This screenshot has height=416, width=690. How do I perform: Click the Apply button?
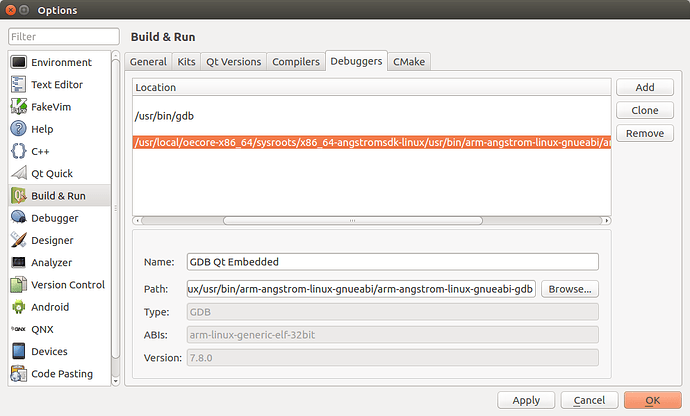pyautogui.click(x=525, y=400)
